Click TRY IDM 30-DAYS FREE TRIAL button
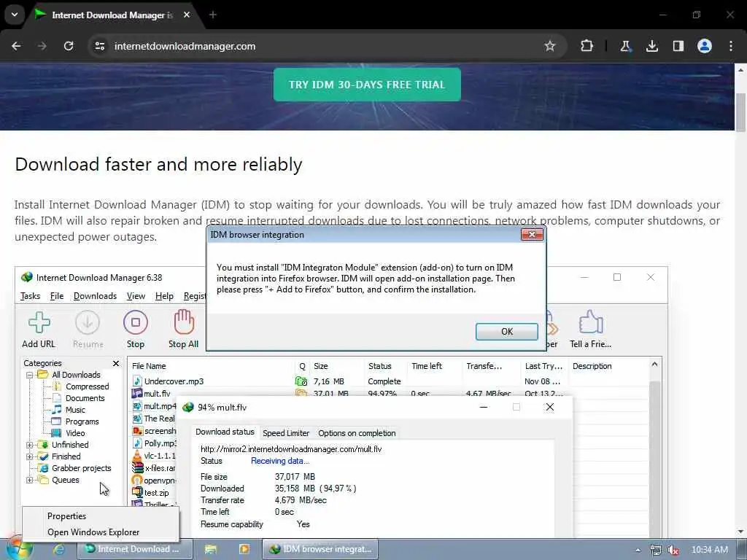 (367, 85)
